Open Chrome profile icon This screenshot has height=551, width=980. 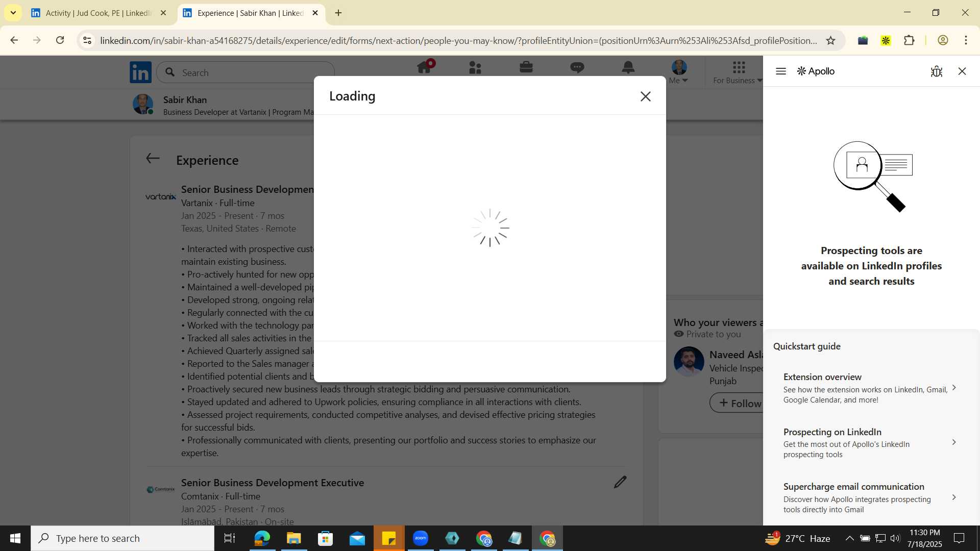tap(943, 40)
